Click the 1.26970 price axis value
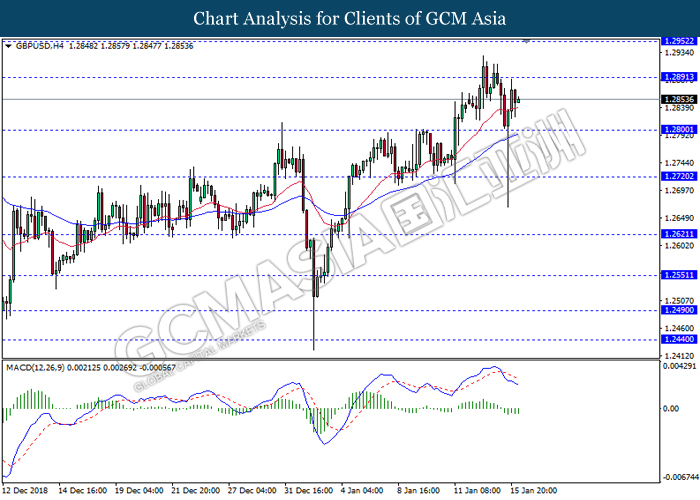This screenshot has height=500, width=700. (x=679, y=191)
